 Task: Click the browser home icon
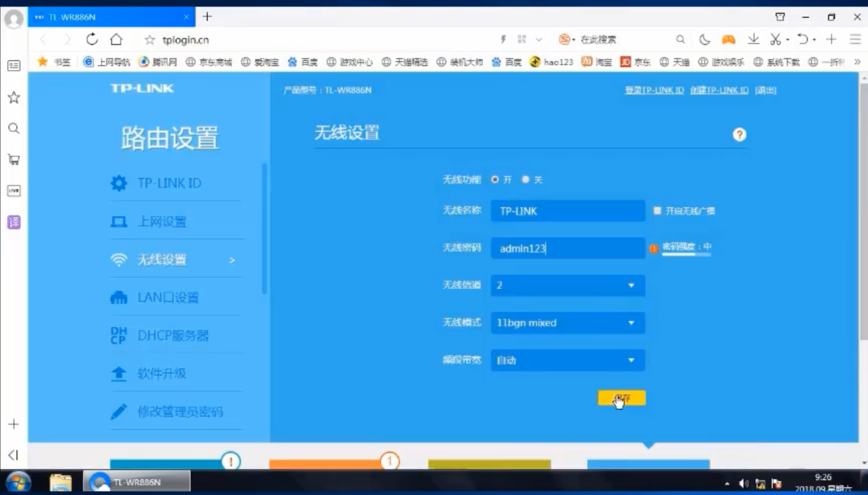pyautogui.click(x=116, y=39)
